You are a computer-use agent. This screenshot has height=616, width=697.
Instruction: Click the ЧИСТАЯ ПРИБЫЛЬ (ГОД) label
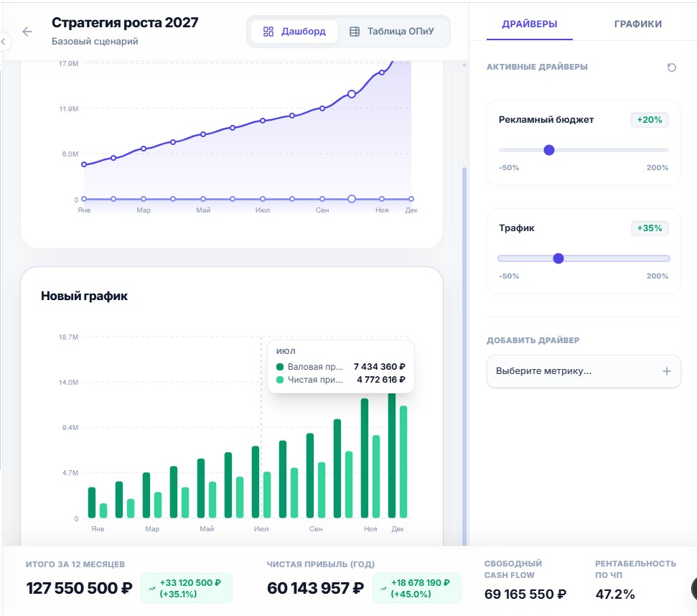pyautogui.click(x=321, y=564)
